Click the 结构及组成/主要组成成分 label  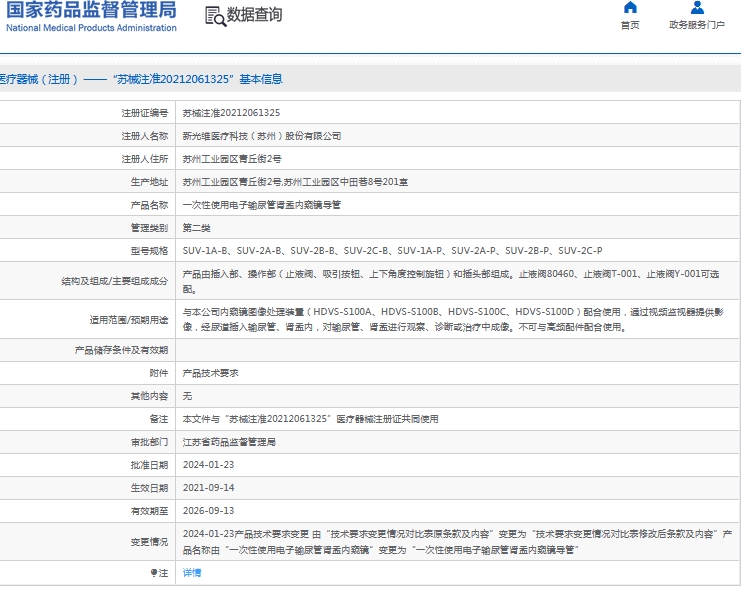pos(115,281)
